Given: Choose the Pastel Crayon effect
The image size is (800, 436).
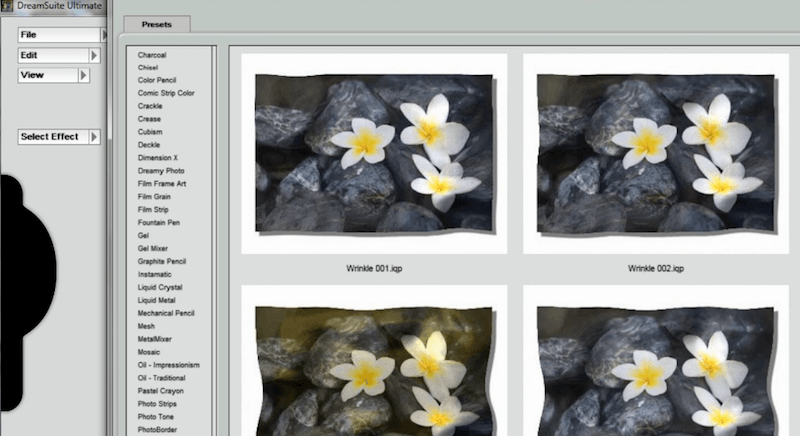Looking at the screenshot, I should [x=161, y=391].
